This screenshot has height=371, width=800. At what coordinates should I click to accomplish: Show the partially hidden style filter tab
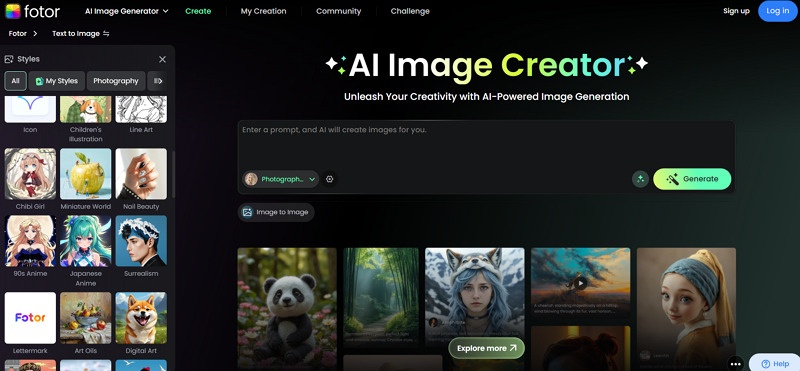point(157,81)
